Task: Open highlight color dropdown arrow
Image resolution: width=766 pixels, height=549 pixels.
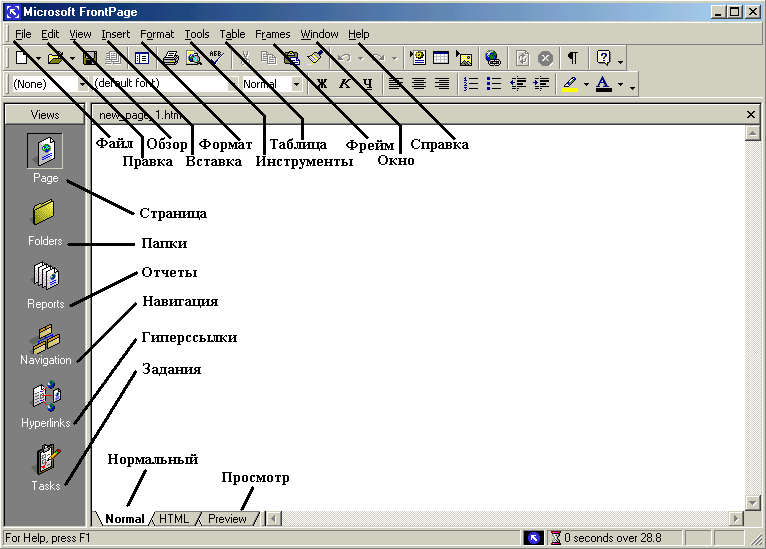Action: (586, 84)
